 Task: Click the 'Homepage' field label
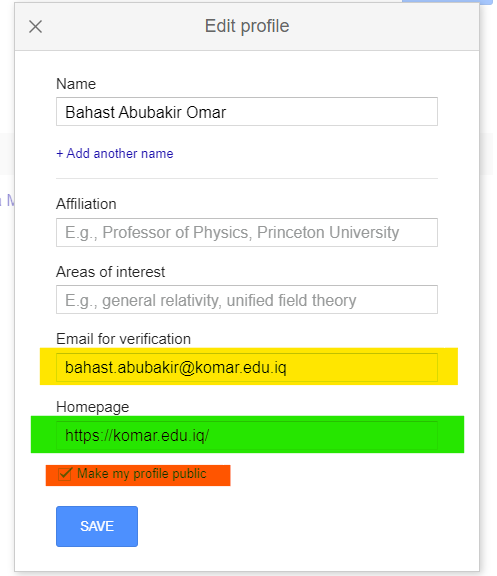93,407
